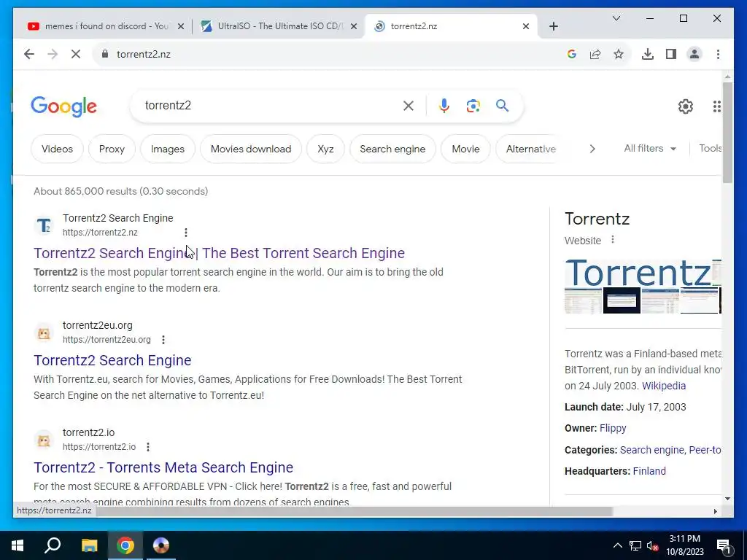Open more options for torrentz2eu.org result
This screenshot has height=560, width=747.
point(163,340)
